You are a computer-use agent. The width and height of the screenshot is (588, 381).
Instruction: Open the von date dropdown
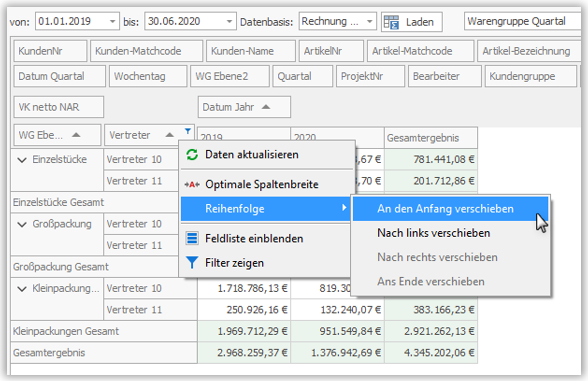pyautogui.click(x=112, y=21)
